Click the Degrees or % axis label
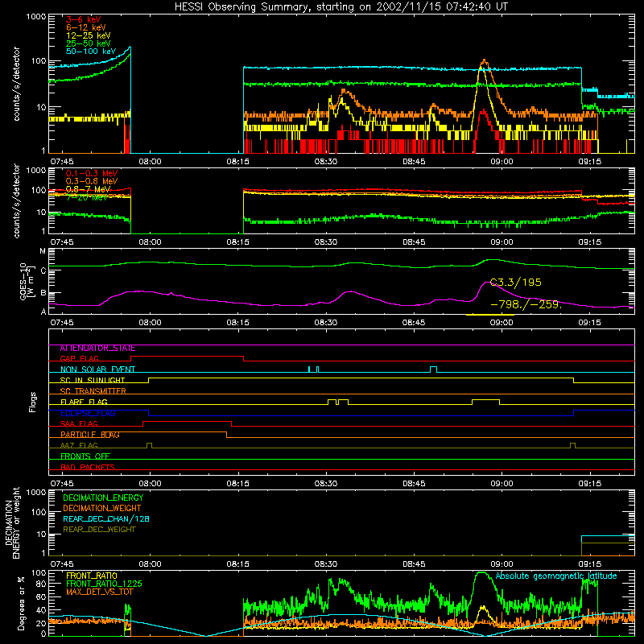 coord(21,604)
